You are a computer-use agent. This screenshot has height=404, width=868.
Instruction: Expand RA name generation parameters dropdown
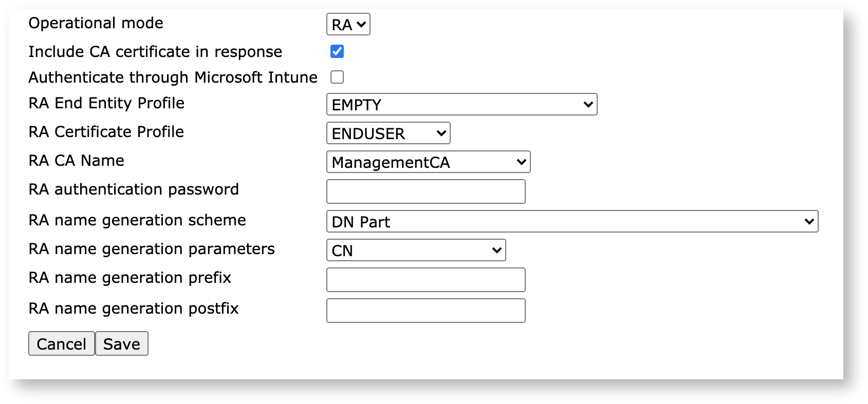coord(416,251)
